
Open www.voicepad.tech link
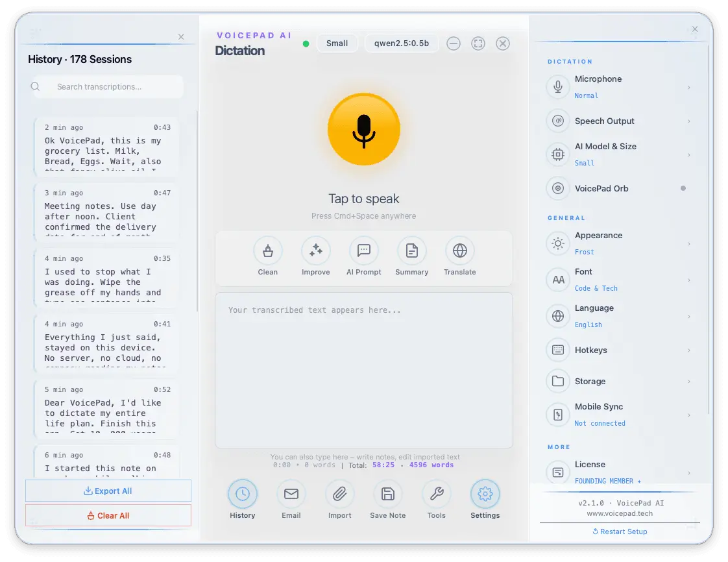pos(620,513)
